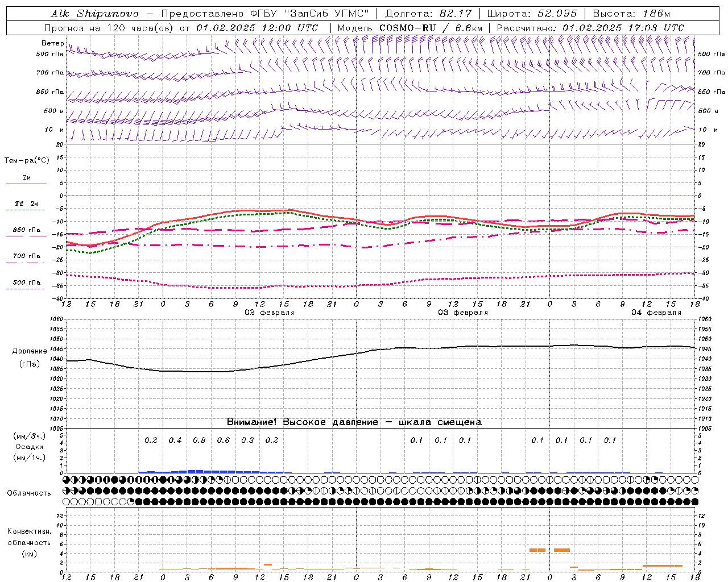Image resolution: width=728 pixels, height=582 pixels.
Task: Click the station name Alk_Shipunovo
Action: click(x=94, y=14)
